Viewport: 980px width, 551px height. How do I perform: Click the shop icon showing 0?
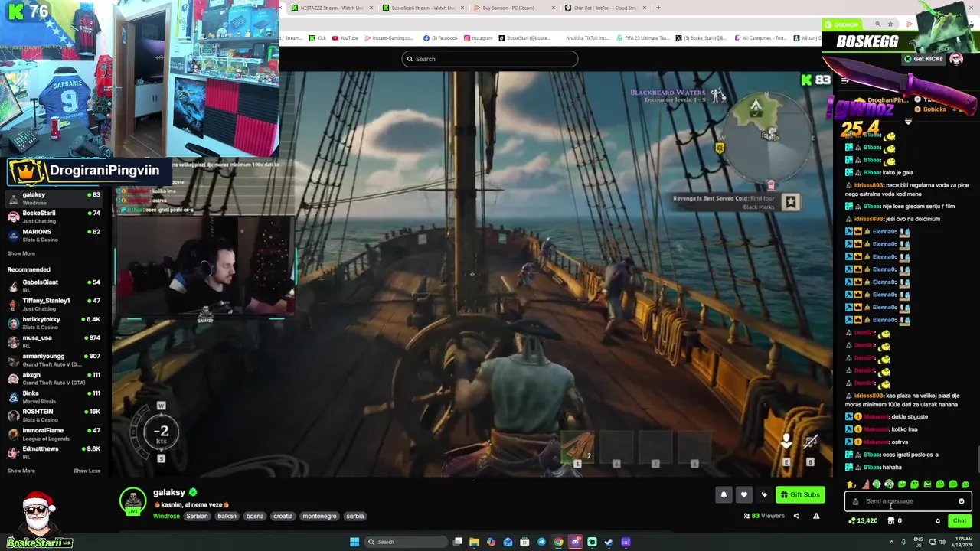[x=894, y=521]
